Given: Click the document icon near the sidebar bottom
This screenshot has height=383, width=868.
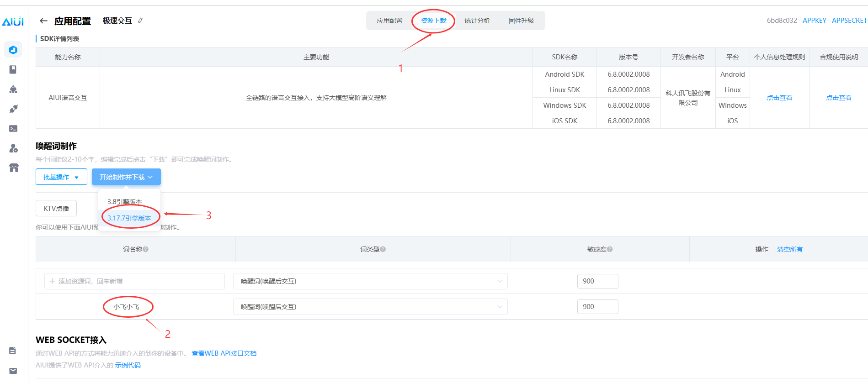Looking at the screenshot, I should 13,351.
